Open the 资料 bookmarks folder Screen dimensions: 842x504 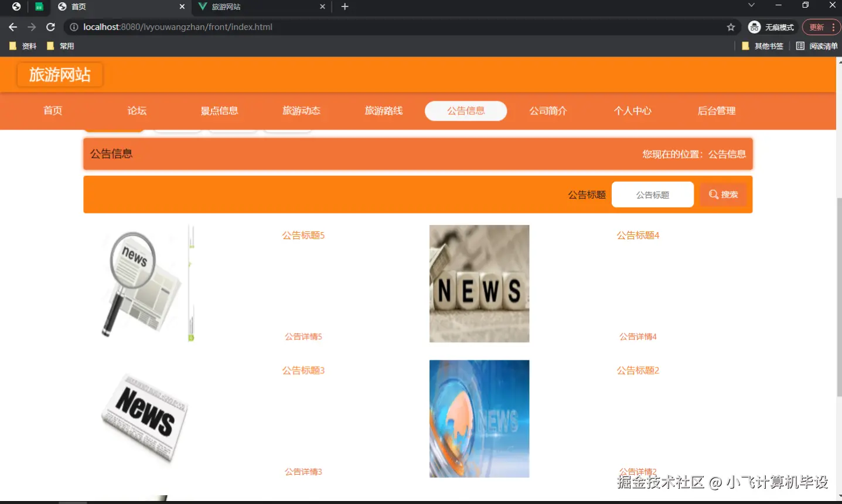23,46
